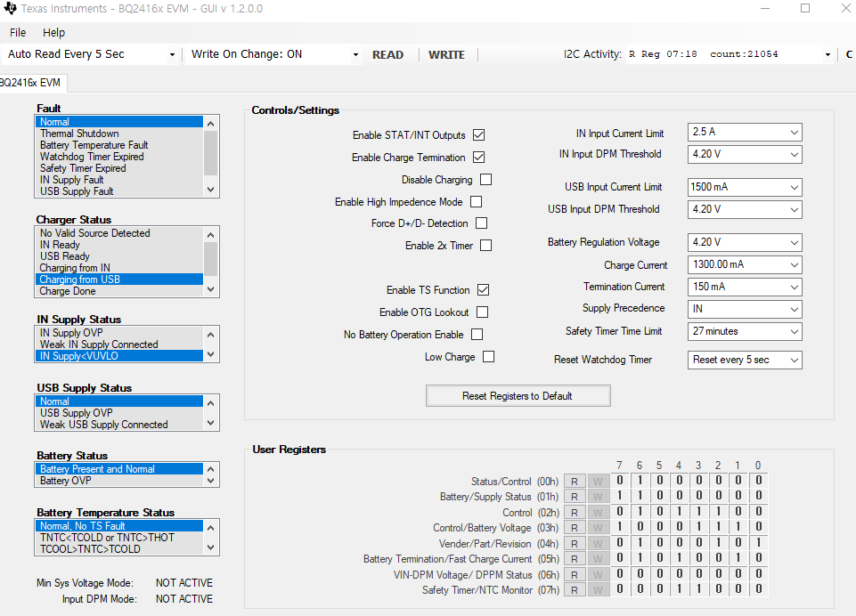Select Charging from USB in Charger Status
This screenshot has width=856, height=616.
pos(119,280)
